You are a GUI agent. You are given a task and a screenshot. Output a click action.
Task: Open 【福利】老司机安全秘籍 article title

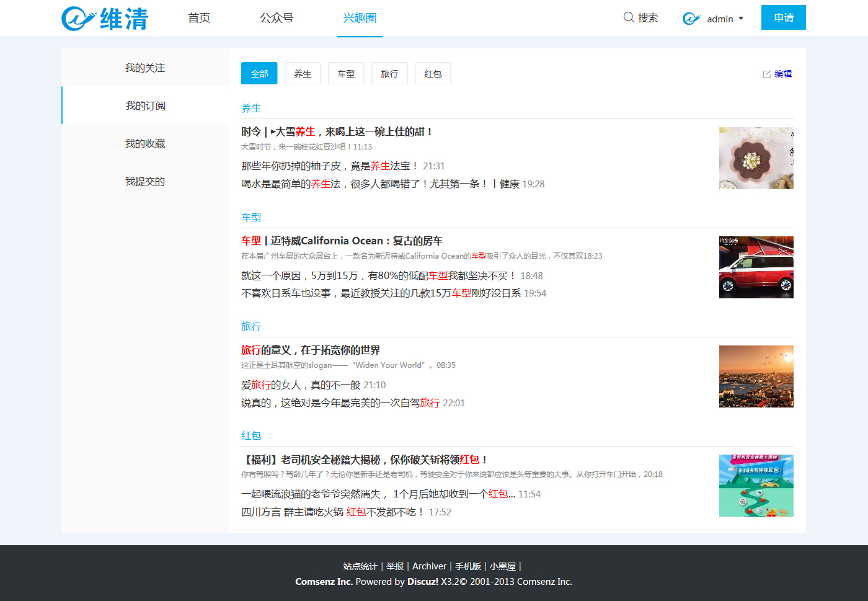pyautogui.click(x=365, y=460)
